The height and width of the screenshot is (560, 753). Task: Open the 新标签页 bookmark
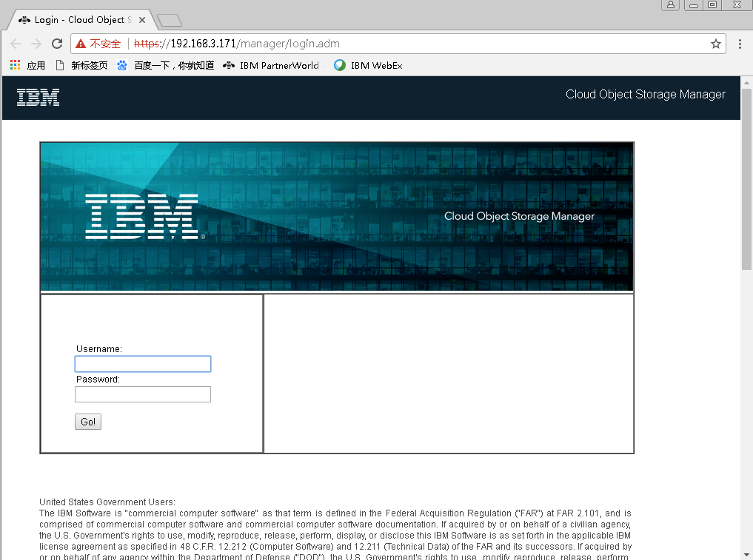81,65
